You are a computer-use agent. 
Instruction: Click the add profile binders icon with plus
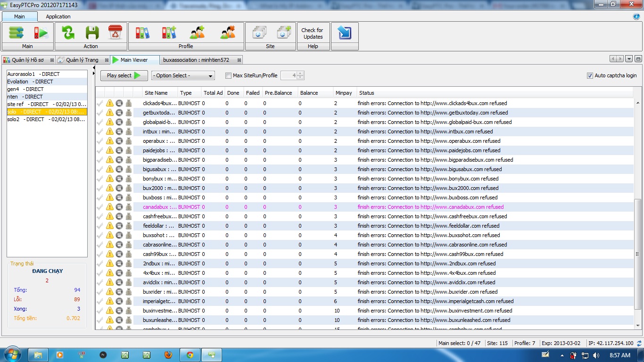click(x=169, y=33)
